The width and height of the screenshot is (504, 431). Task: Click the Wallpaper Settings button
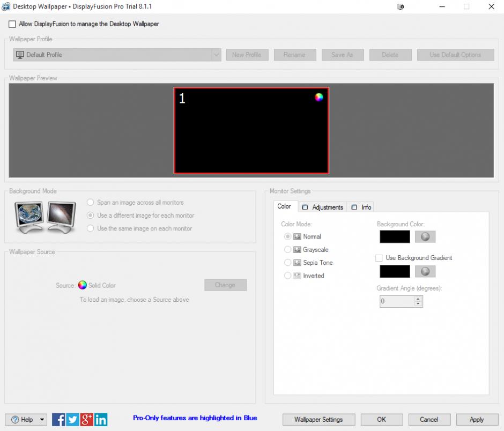(318, 420)
